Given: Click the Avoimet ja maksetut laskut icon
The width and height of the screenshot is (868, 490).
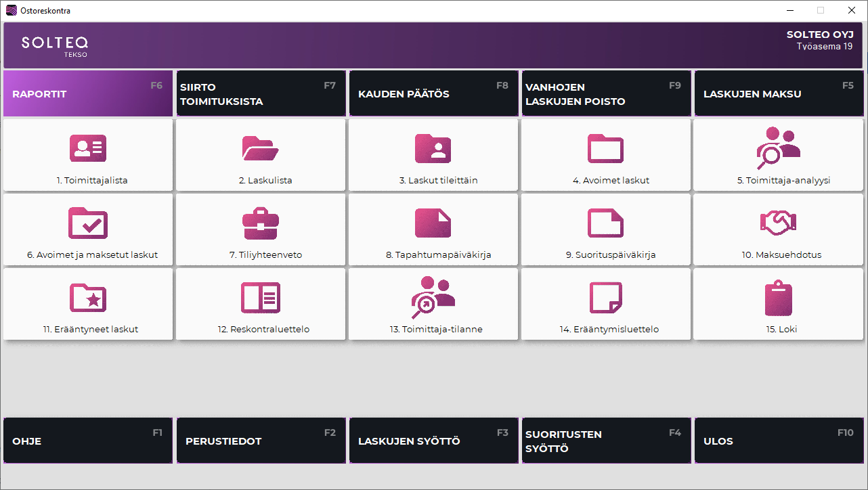Looking at the screenshot, I should (x=88, y=223).
